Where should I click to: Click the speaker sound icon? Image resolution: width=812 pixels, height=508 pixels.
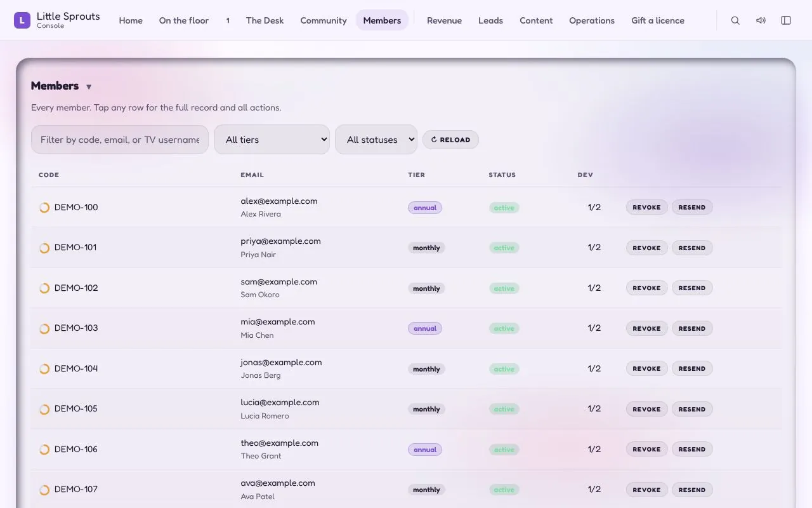(x=761, y=20)
